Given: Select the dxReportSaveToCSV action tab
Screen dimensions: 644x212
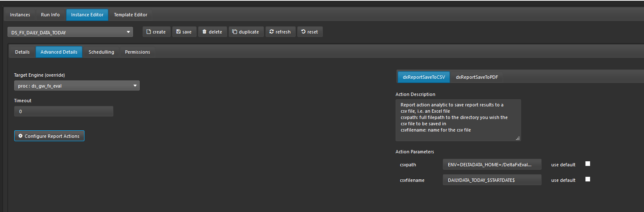Looking at the screenshot, I should click(x=424, y=77).
